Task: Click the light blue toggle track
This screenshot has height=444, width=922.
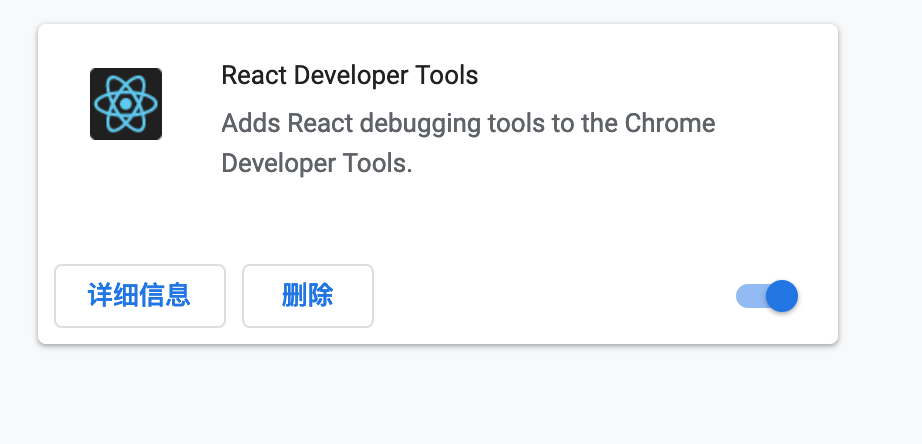Action: pos(748,296)
